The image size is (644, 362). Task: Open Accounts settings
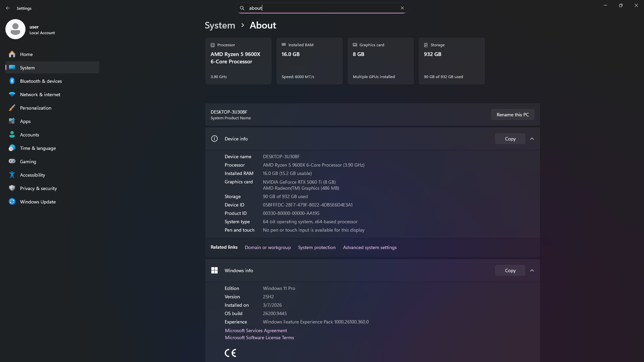coord(52,134)
